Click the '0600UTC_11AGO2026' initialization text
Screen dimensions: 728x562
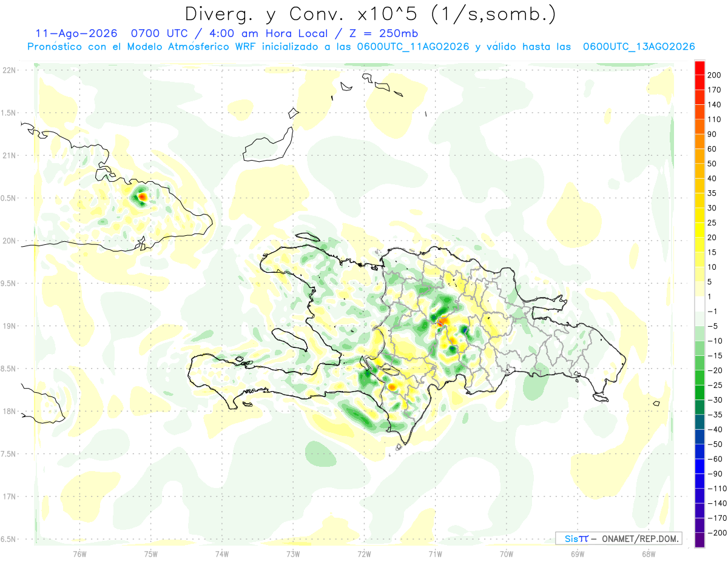(x=413, y=47)
